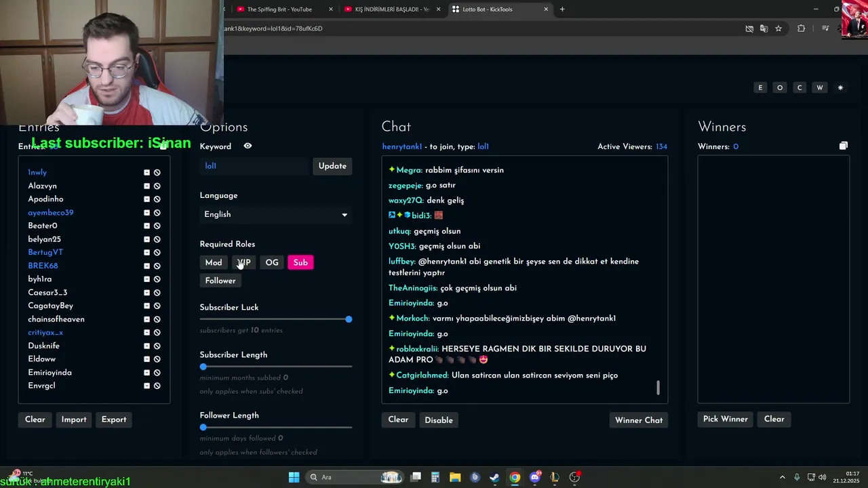Open File Explorer from the taskbar
Viewport: 868px width, 488px height.
coord(455,477)
